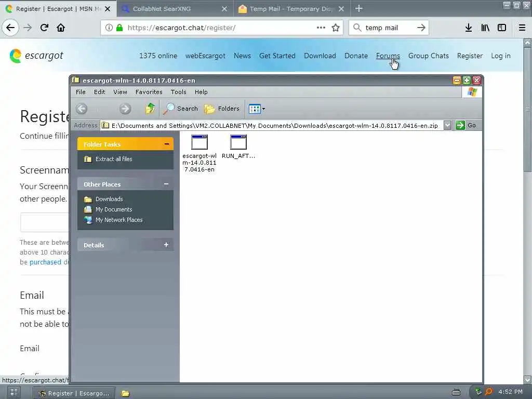Switch to the CollabNet SearXNG tab
This screenshot has height=399, width=532.
pos(170,9)
